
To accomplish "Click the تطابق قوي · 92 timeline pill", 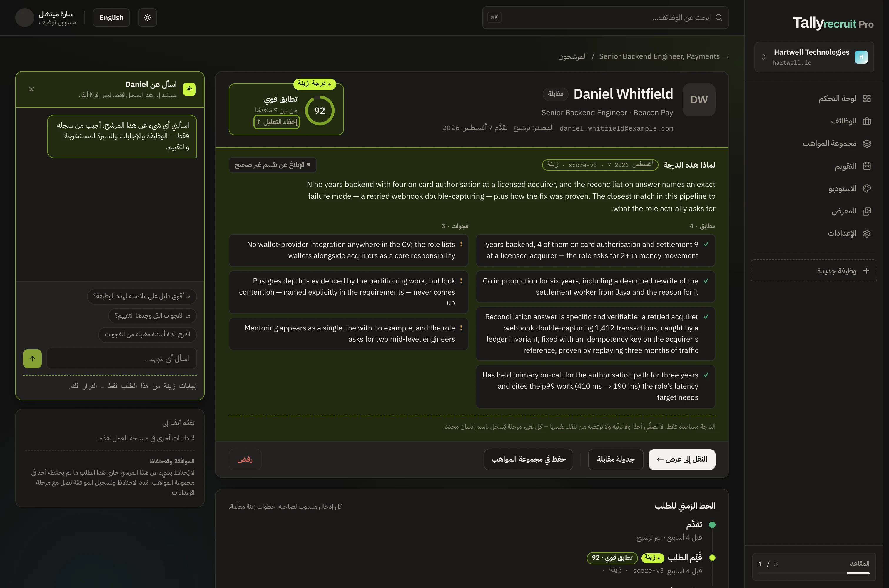I will tap(612, 558).
